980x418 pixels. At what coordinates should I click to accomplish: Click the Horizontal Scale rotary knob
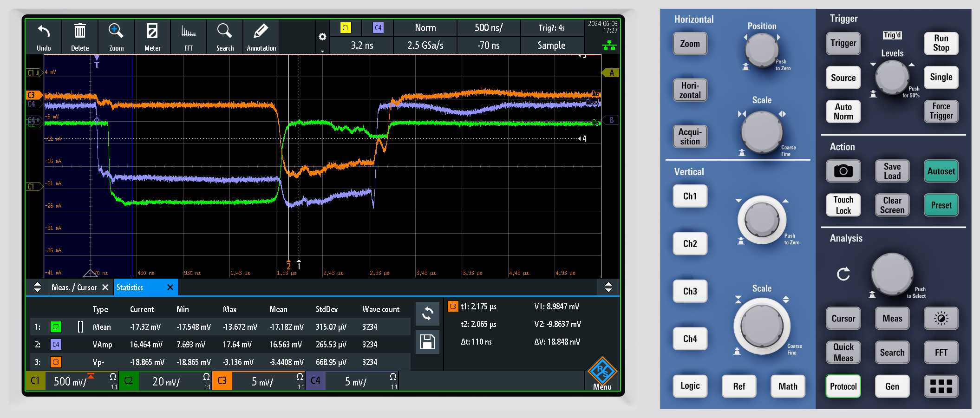click(762, 132)
